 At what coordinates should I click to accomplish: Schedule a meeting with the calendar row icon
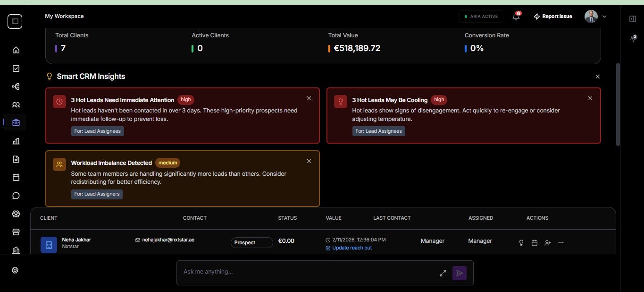534,242
